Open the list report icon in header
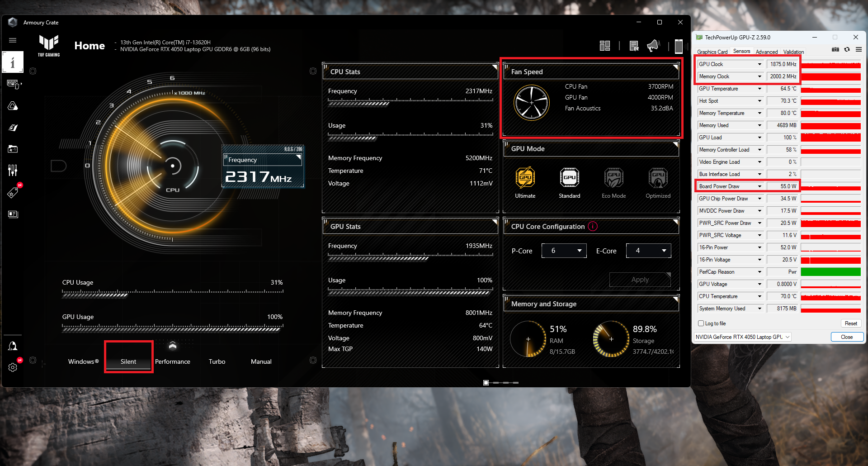868x466 pixels. point(634,46)
